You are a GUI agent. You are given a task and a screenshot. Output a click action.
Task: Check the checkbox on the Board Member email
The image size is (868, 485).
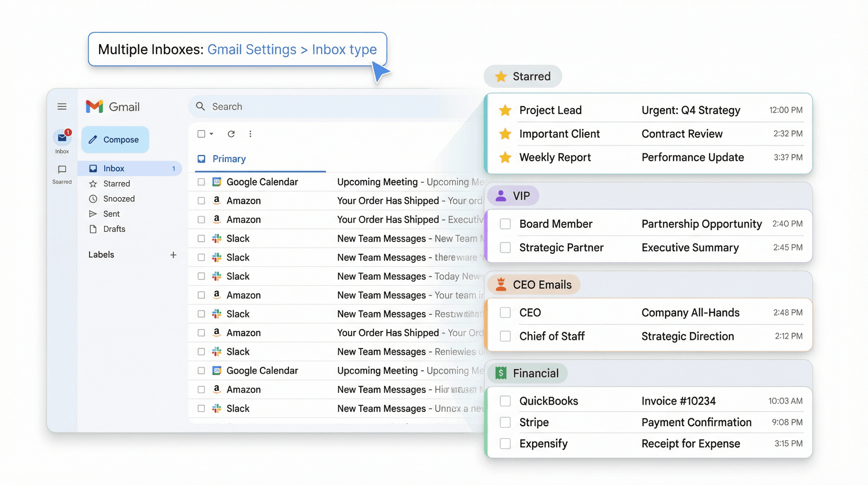tap(505, 223)
